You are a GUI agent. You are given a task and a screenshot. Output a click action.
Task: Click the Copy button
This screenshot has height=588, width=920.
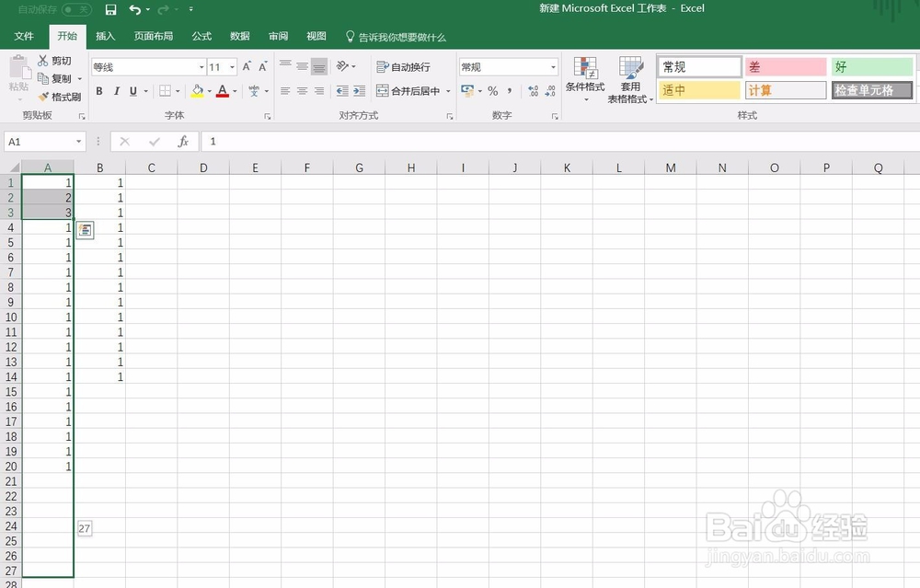click(54, 78)
